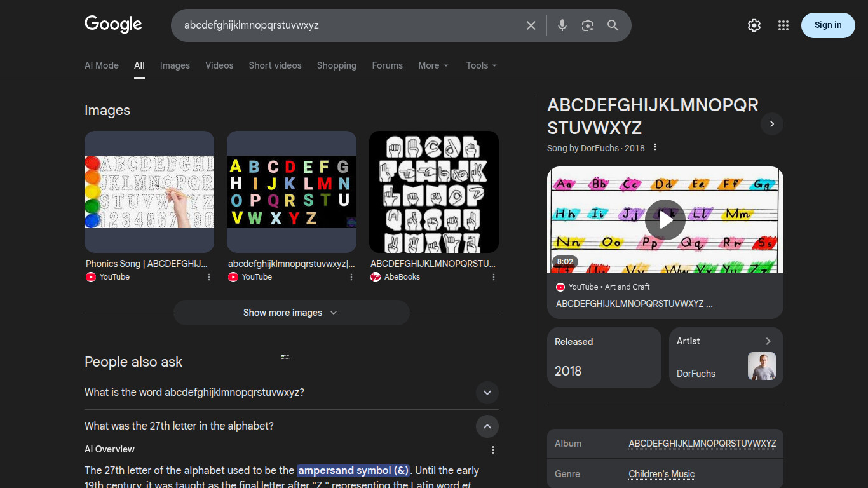Viewport: 868px width, 488px height.
Task: Play the DorFuchs alphabet song video
Action: tap(665, 220)
